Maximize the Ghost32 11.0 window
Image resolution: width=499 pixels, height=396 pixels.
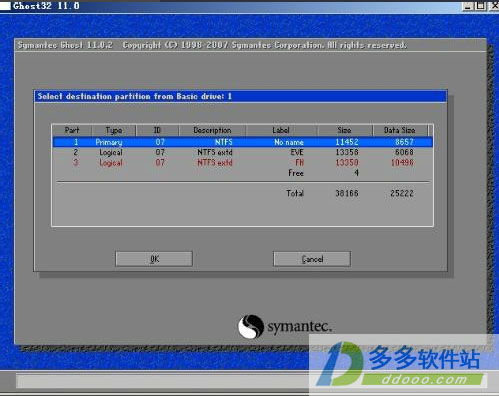coord(480,6)
